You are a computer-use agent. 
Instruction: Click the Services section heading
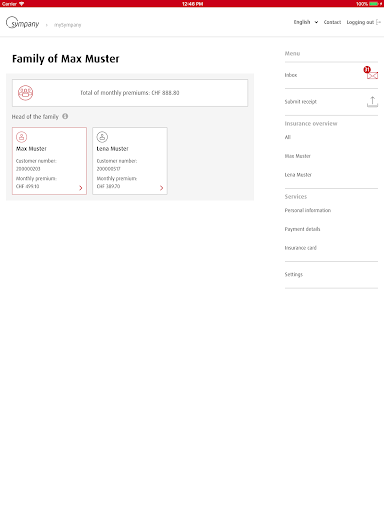coord(296,197)
